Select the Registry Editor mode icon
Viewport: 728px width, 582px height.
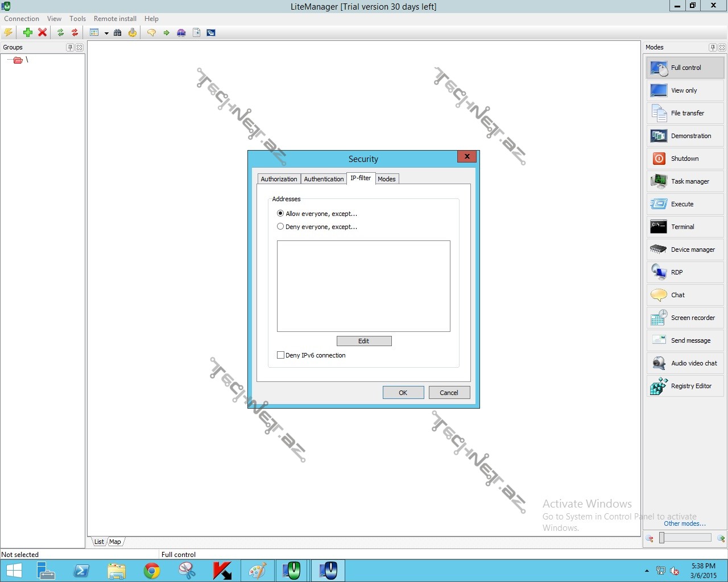[x=659, y=386]
